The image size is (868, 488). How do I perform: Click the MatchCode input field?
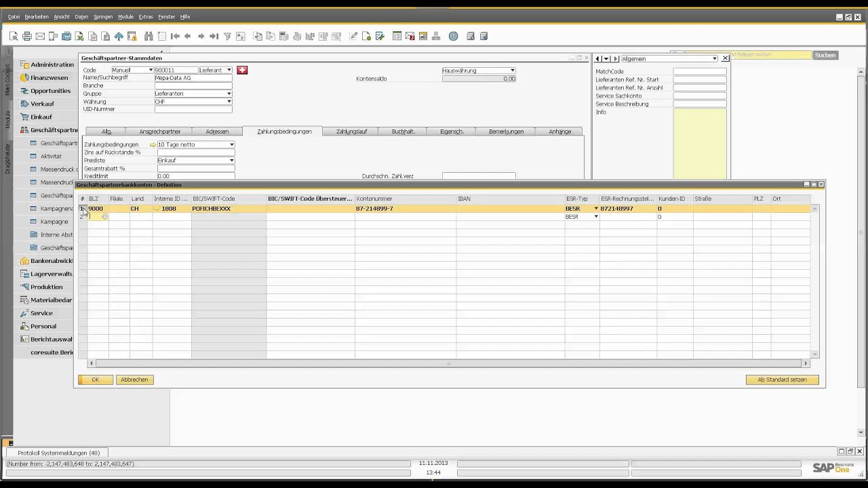click(699, 71)
